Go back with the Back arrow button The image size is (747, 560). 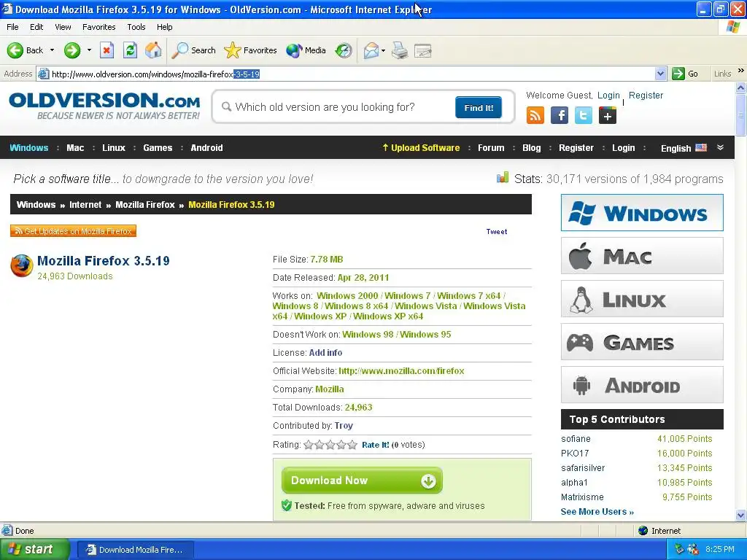click(x=26, y=50)
